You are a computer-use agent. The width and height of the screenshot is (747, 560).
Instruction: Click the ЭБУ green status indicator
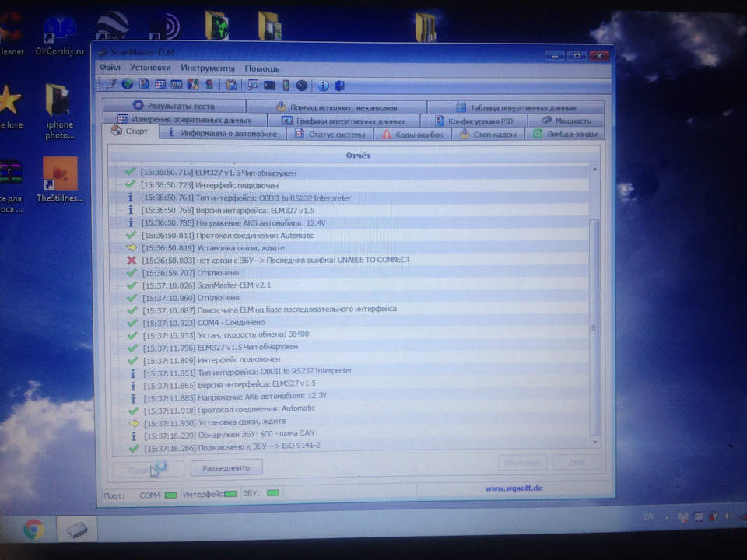[273, 493]
